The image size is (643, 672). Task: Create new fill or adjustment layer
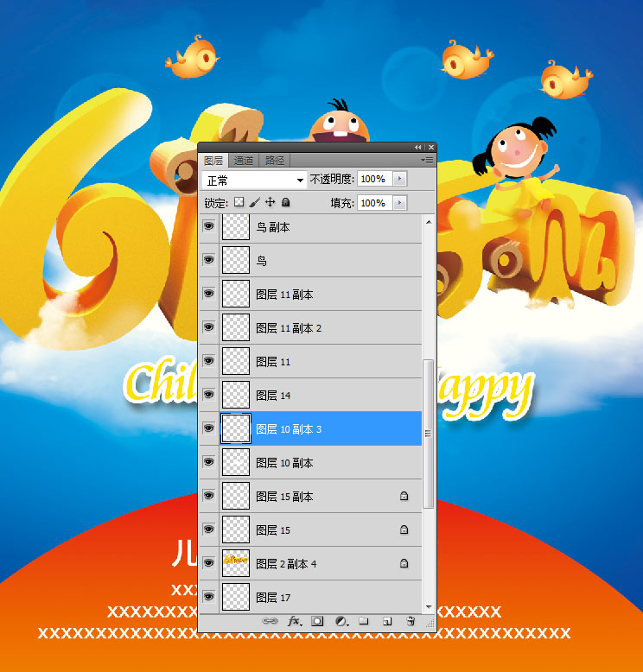[341, 621]
